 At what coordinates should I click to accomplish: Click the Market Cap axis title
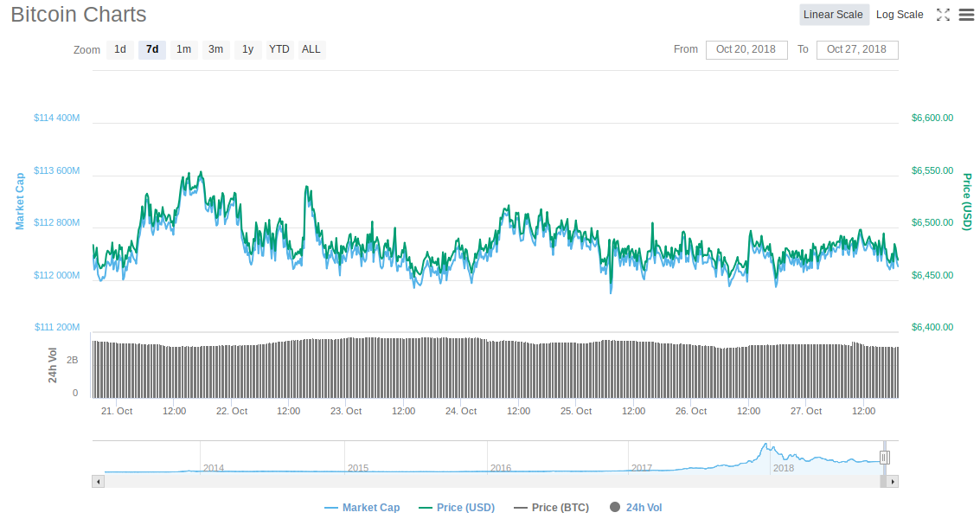20,201
